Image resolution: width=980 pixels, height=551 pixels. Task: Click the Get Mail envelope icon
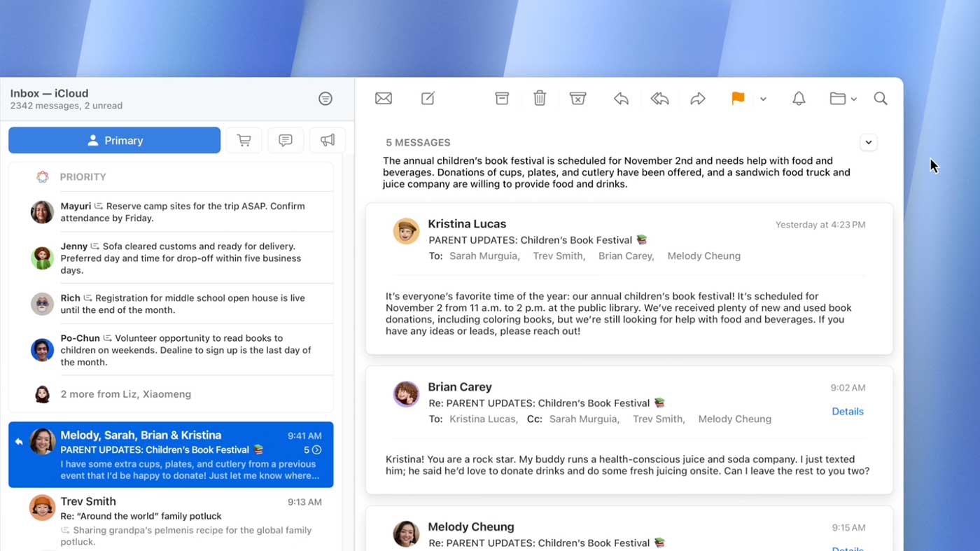[384, 99]
